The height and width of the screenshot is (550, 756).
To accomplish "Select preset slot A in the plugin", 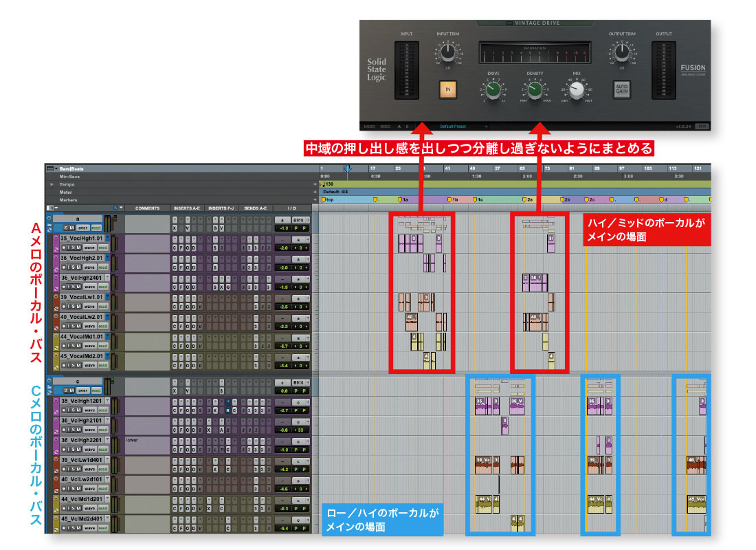I will (x=399, y=126).
